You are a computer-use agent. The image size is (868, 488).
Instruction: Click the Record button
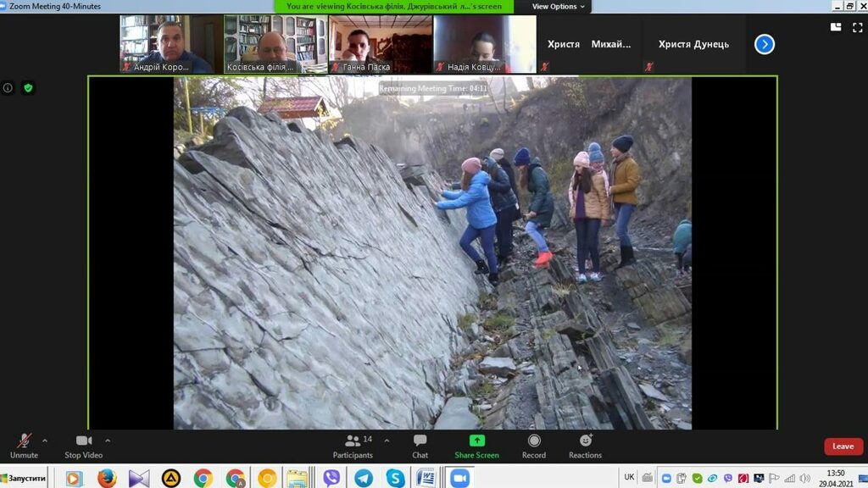pos(534,444)
